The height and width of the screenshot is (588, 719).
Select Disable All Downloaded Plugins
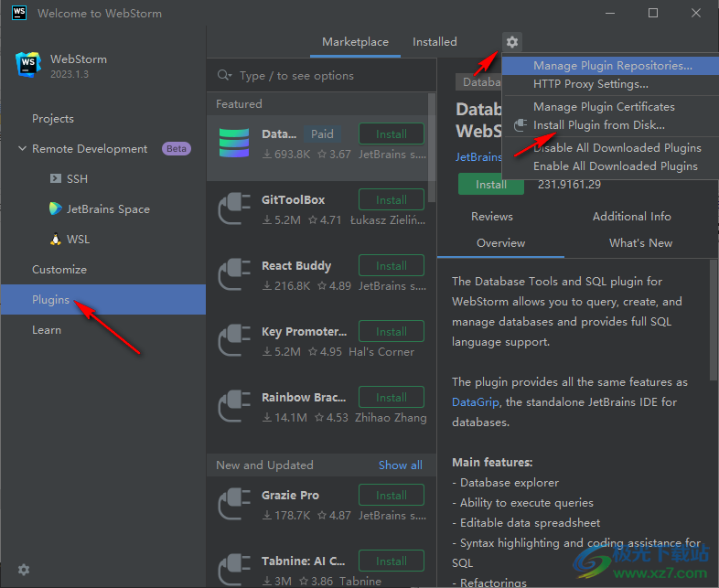[x=610, y=148]
